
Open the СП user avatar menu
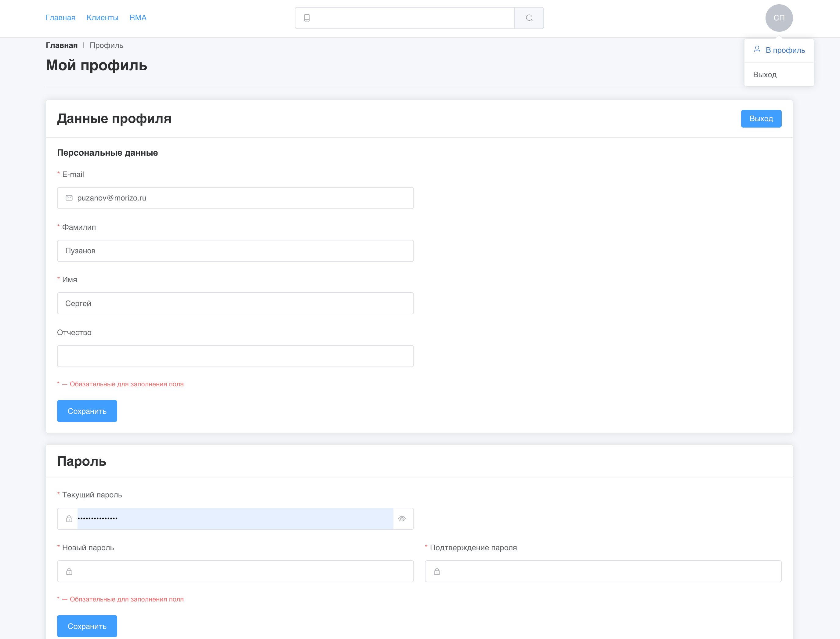(779, 18)
